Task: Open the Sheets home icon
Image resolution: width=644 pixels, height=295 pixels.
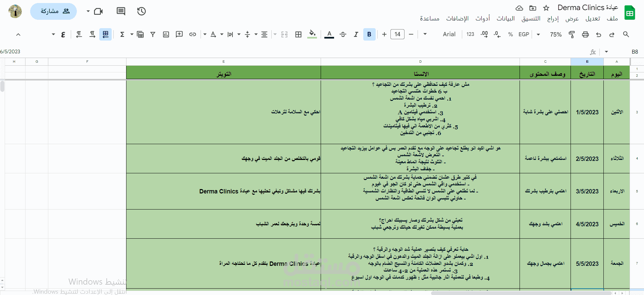Action: click(630, 13)
